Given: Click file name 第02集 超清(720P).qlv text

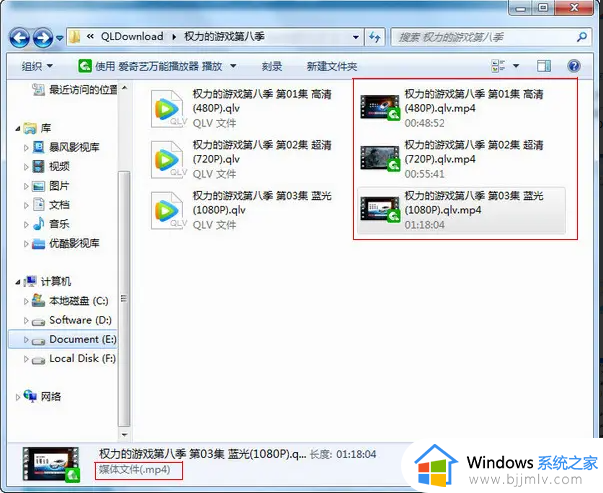Looking at the screenshot, I should pos(262,152).
